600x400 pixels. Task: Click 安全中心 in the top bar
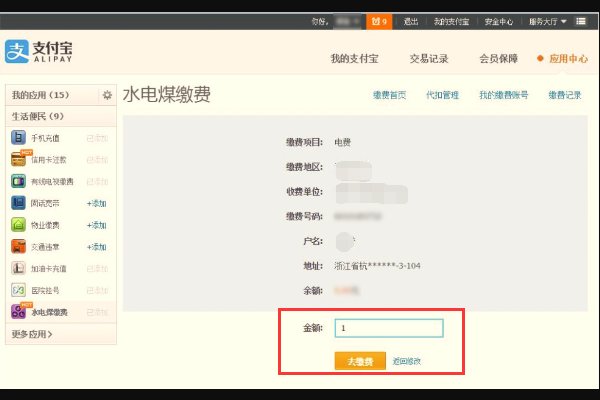coord(499,21)
